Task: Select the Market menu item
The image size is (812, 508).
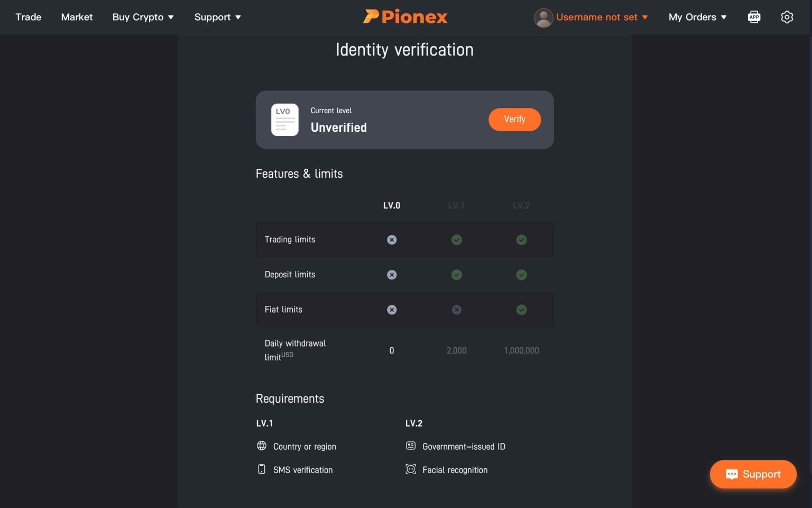Action: 77,17
